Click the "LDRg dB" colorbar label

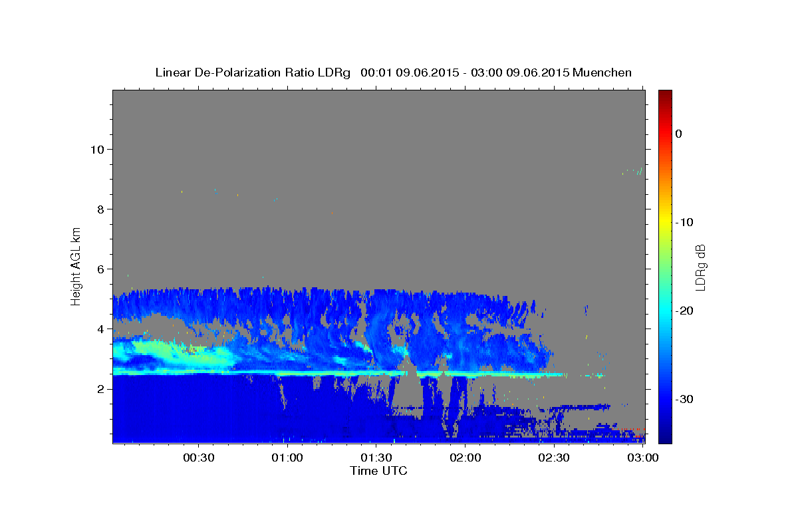click(x=700, y=267)
